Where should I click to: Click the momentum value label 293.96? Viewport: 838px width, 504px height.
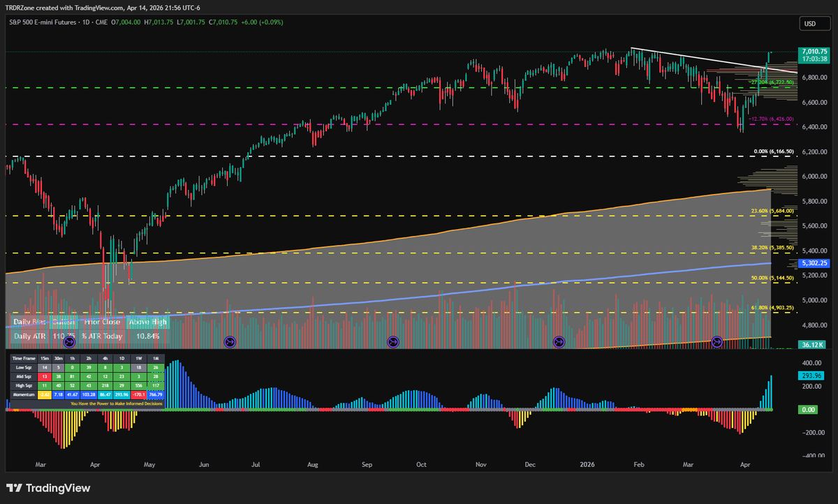tap(810, 376)
